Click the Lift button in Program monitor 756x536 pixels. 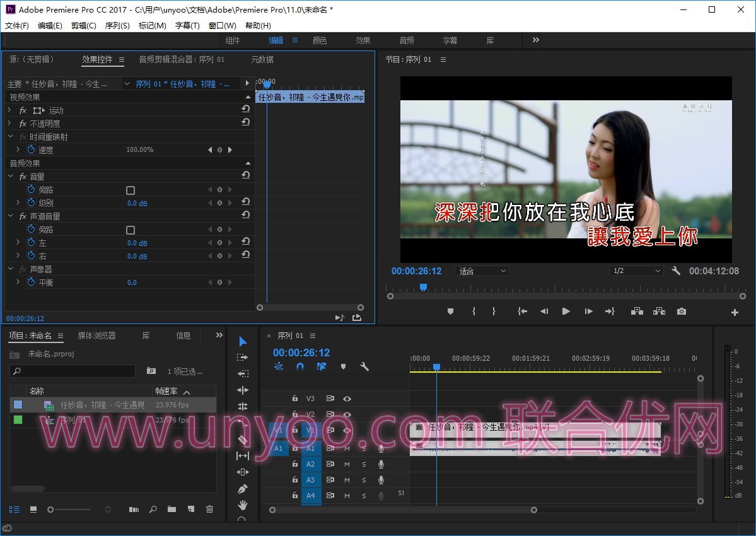[637, 312]
